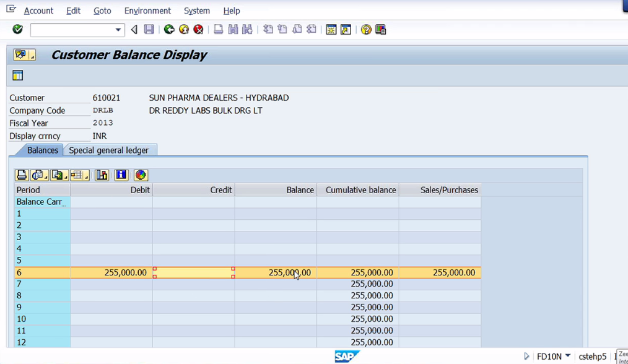Screen dimensions: 628x364
Task: Open the grid Export dropdown icon
Action: (59, 175)
